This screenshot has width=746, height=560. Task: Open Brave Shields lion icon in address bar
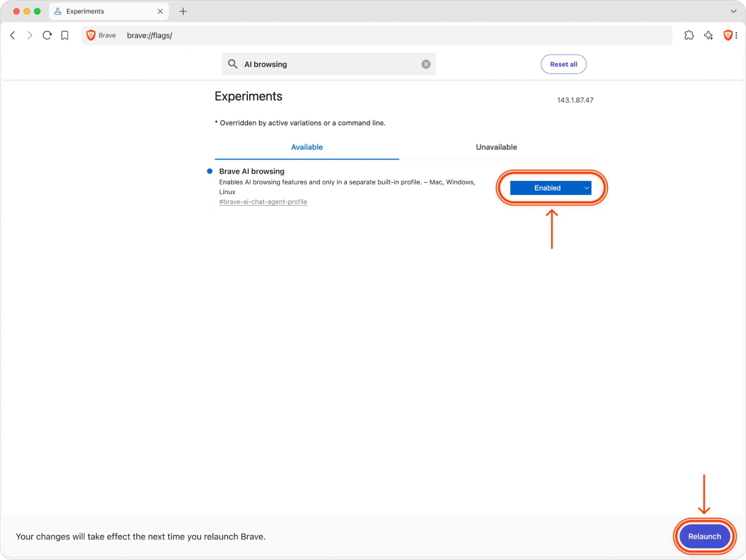[91, 35]
